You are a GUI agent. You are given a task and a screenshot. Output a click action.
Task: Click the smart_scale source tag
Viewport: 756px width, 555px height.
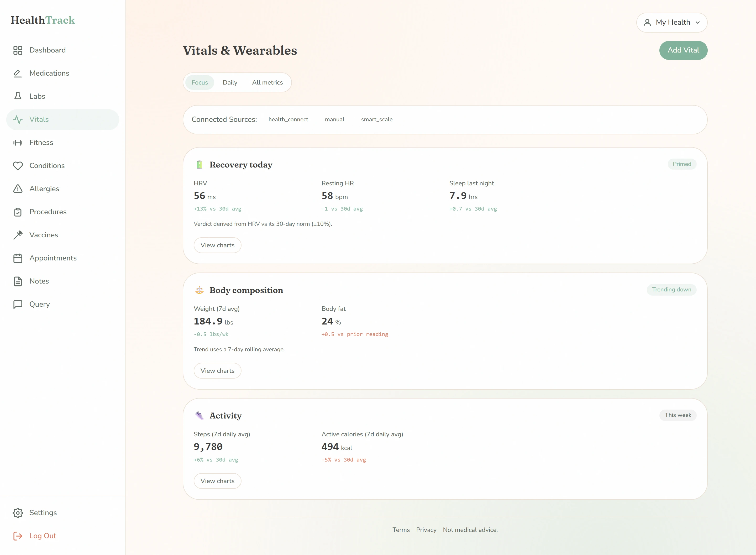pos(377,120)
